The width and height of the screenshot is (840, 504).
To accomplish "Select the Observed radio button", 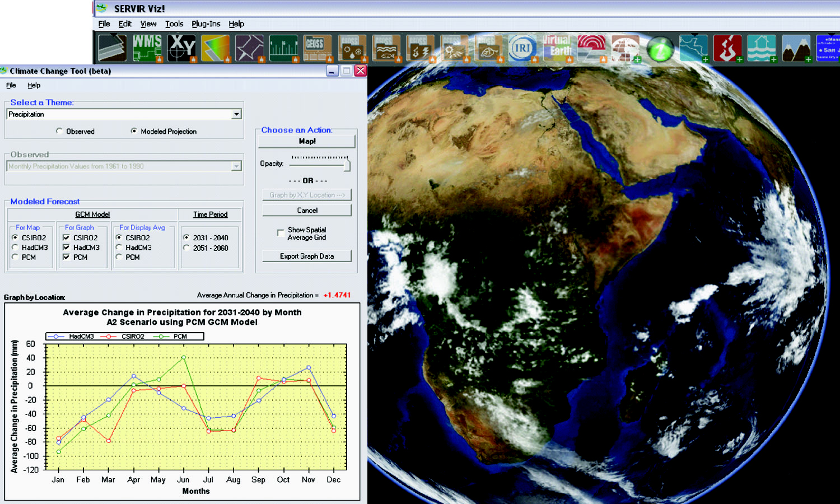I will tap(59, 131).
